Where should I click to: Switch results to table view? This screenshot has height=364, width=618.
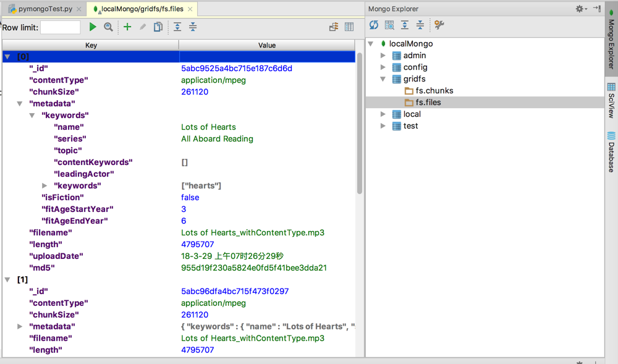[x=349, y=27]
